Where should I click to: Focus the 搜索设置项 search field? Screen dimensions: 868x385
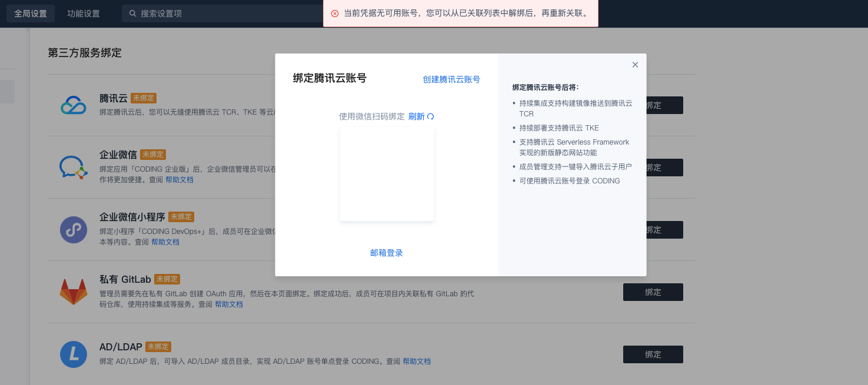tap(224, 14)
